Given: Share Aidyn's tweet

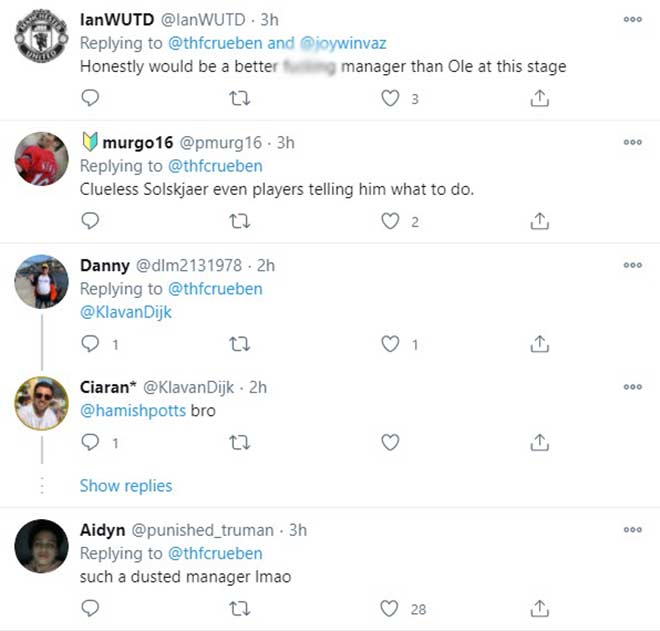Looking at the screenshot, I should tap(539, 608).
